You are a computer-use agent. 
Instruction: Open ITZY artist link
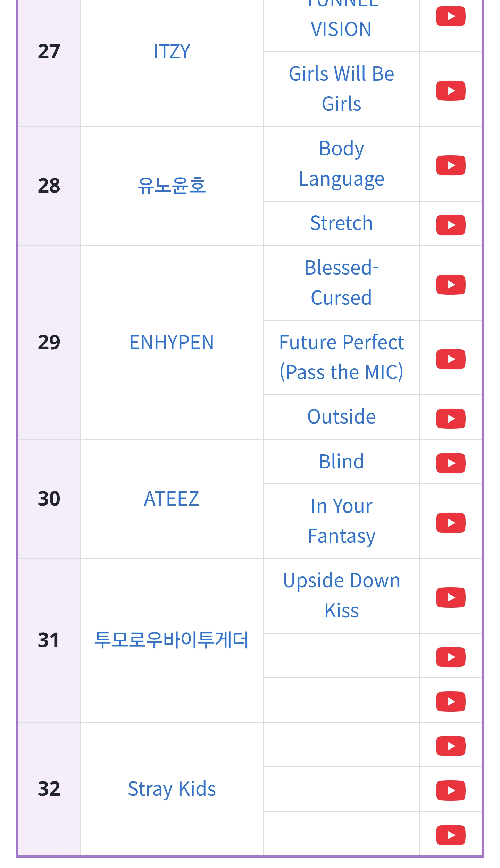172,51
